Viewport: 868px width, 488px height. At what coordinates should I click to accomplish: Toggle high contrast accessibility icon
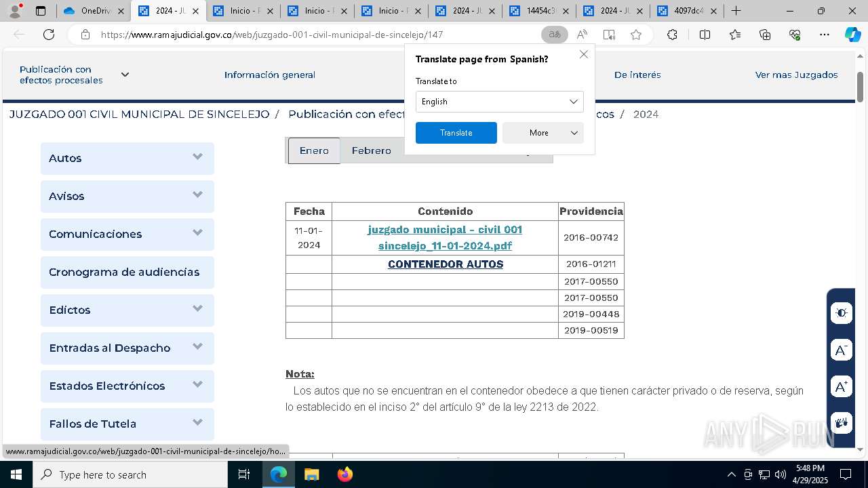pyautogui.click(x=842, y=313)
